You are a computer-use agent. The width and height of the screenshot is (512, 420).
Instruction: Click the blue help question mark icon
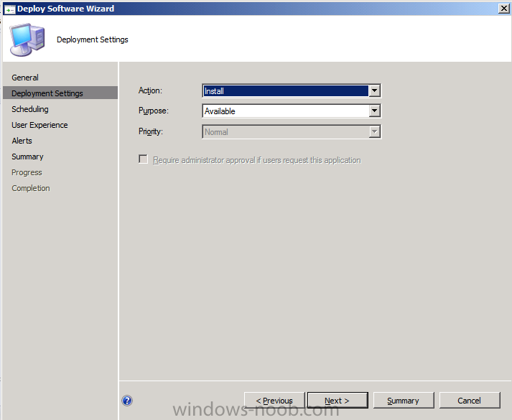click(127, 401)
